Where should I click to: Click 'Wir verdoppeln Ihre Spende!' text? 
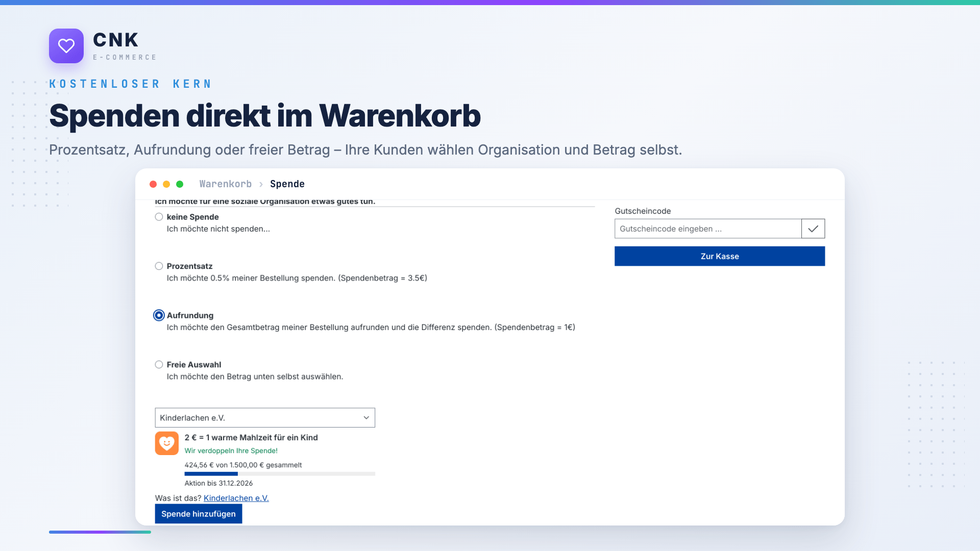pos(231,451)
